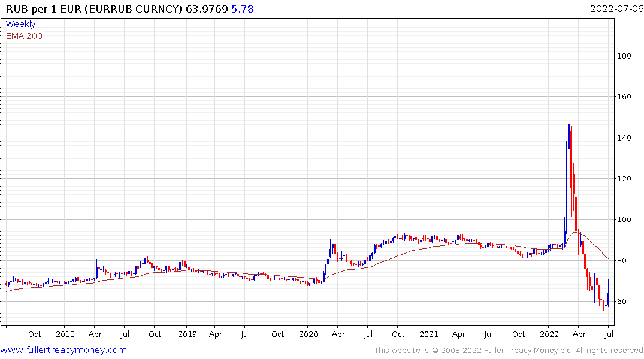
Task: Select the 2018 time axis marker
Action: (65, 334)
